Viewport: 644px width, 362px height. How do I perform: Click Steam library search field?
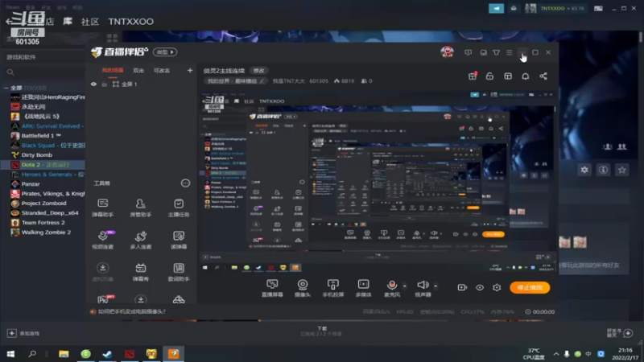click(45, 72)
